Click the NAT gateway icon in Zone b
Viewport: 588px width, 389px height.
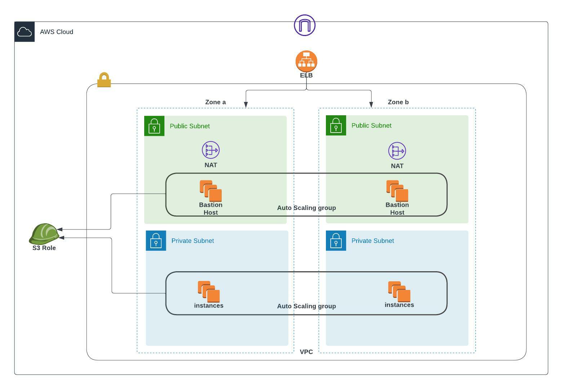click(397, 151)
